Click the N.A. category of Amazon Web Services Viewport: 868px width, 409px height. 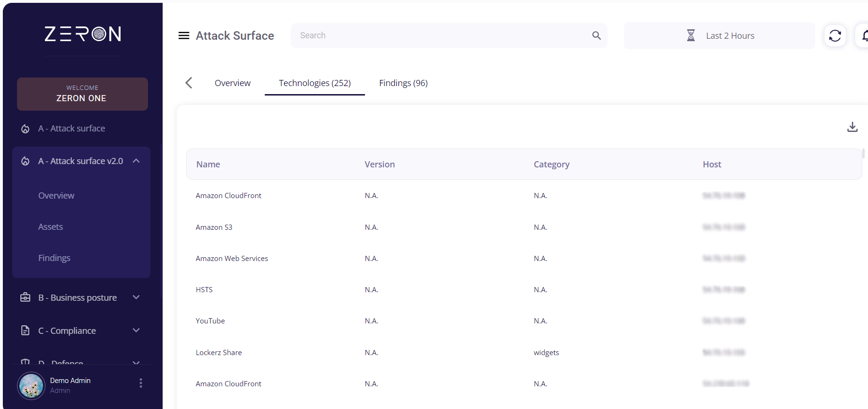coord(540,258)
